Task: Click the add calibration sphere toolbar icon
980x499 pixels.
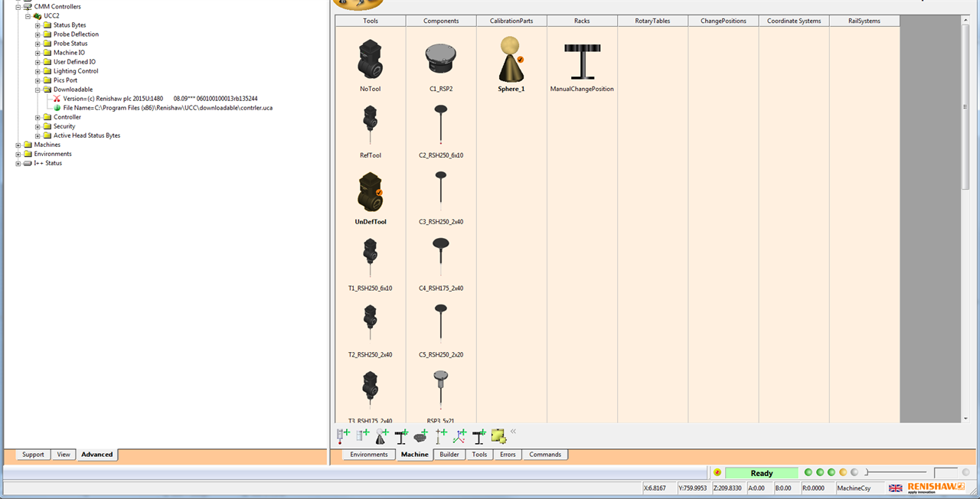Action: [x=381, y=436]
